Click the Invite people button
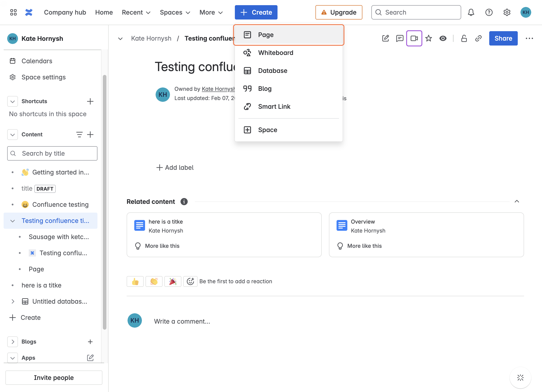This screenshot has height=392, width=542. (53, 377)
